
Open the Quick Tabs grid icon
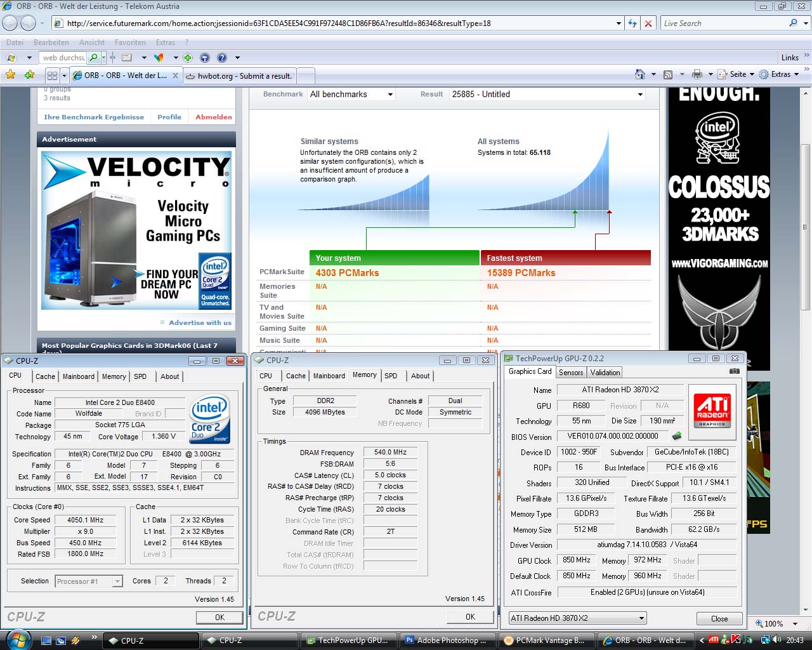coord(52,75)
